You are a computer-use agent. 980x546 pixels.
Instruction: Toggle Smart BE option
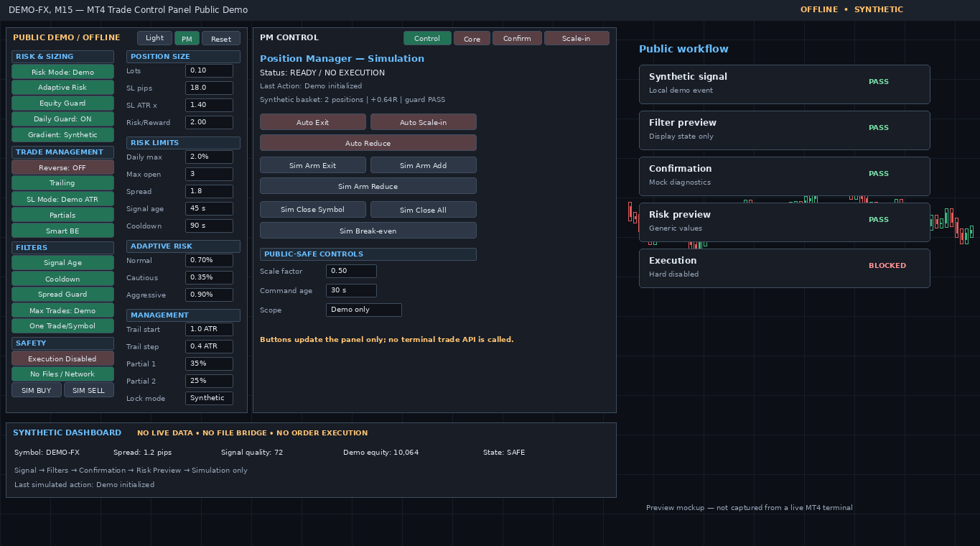(x=63, y=231)
